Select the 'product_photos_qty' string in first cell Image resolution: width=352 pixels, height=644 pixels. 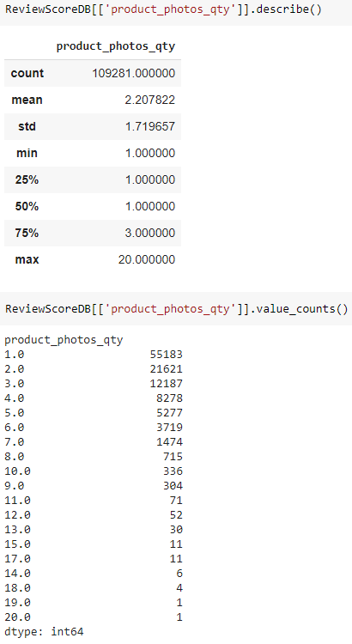tap(171, 9)
